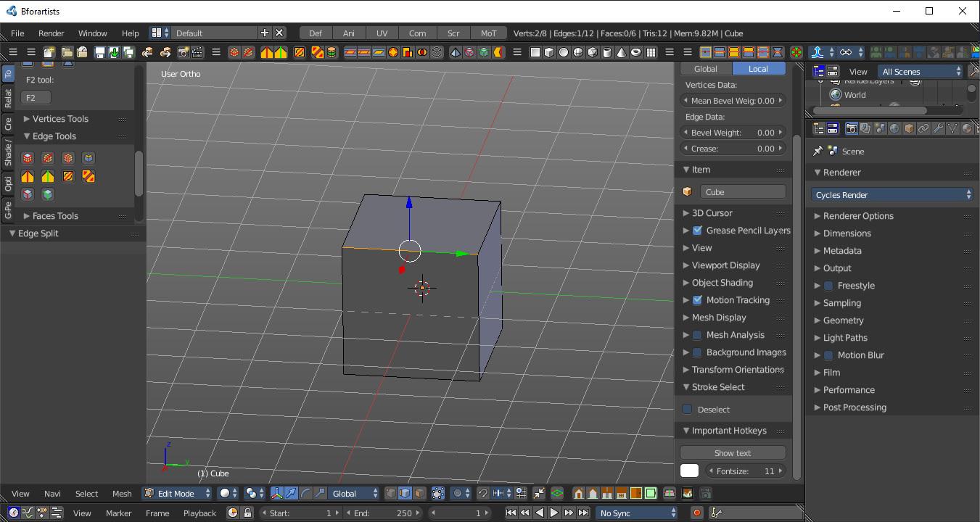Click the Cube object name field
This screenshot has width=980, height=522.
pos(743,192)
